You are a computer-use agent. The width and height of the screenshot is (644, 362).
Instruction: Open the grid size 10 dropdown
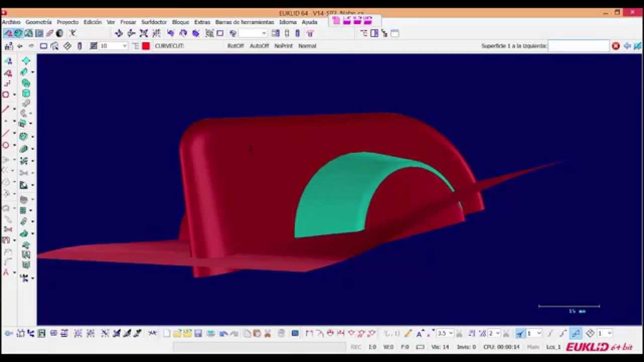[125, 46]
